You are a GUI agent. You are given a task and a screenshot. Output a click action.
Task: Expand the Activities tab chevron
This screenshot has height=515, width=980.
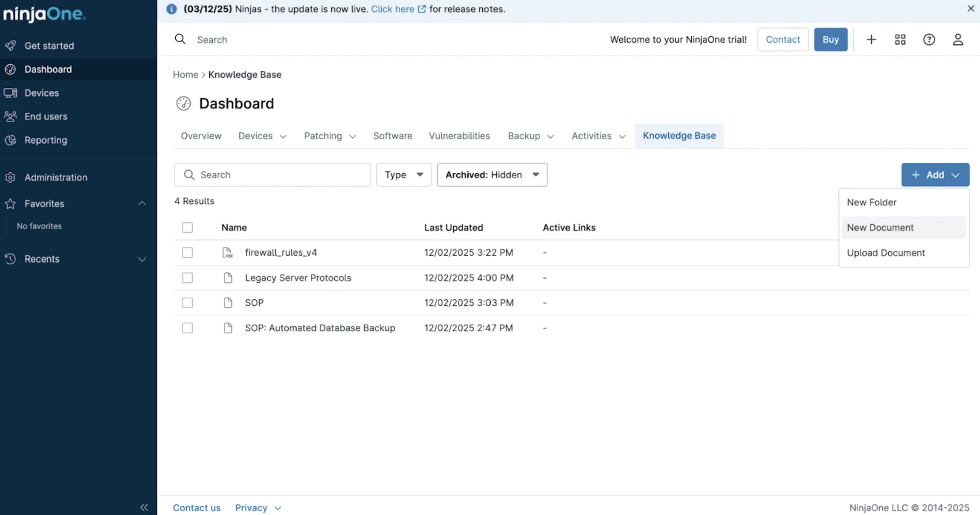click(622, 137)
